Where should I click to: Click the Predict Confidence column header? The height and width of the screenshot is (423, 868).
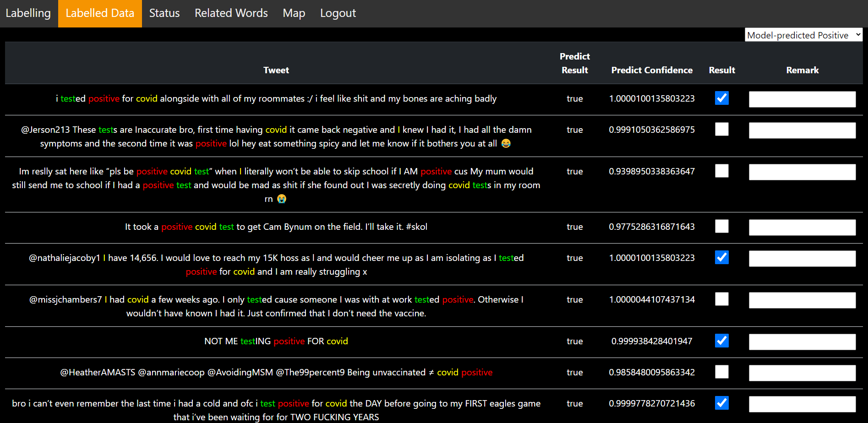coord(651,70)
